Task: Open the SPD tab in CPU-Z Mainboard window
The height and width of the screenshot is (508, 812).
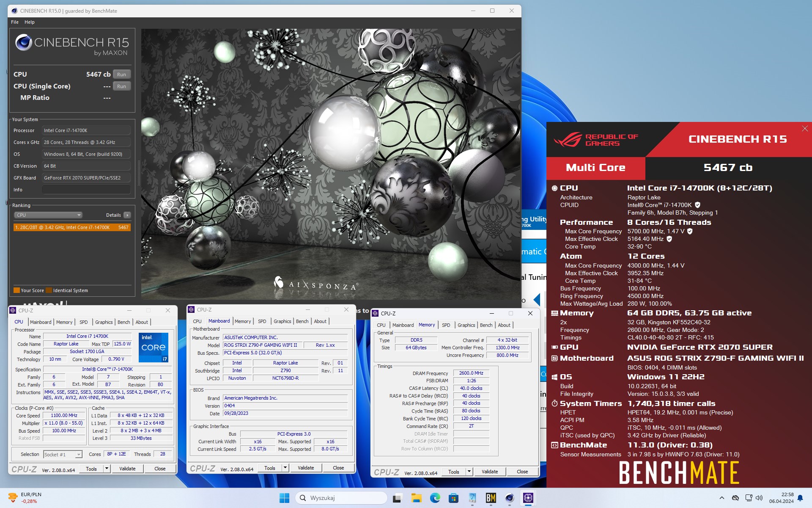Action: coord(262,321)
